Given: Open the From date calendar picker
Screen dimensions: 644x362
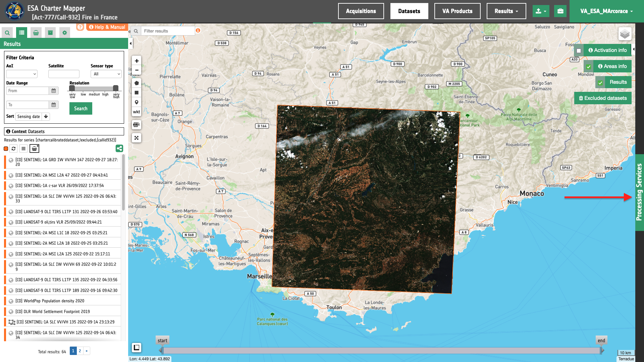Looking at the screenshot, I should [x=54, y=91].
